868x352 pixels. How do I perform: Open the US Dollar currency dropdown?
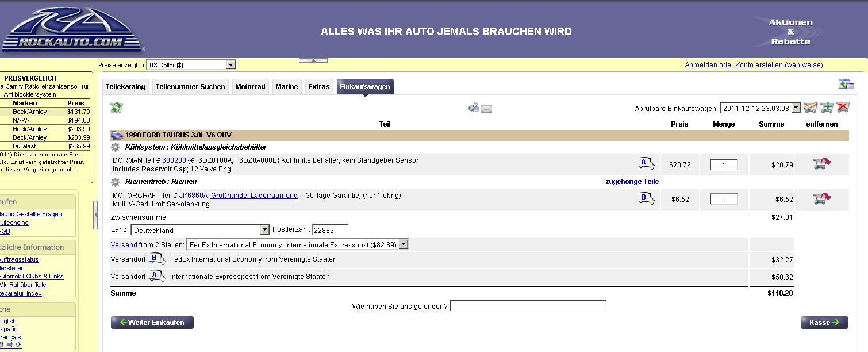point(191,65)
